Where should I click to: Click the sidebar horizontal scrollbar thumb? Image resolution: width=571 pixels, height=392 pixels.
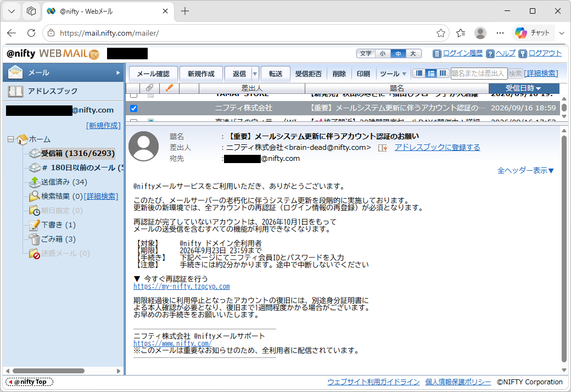pos(48,371)
